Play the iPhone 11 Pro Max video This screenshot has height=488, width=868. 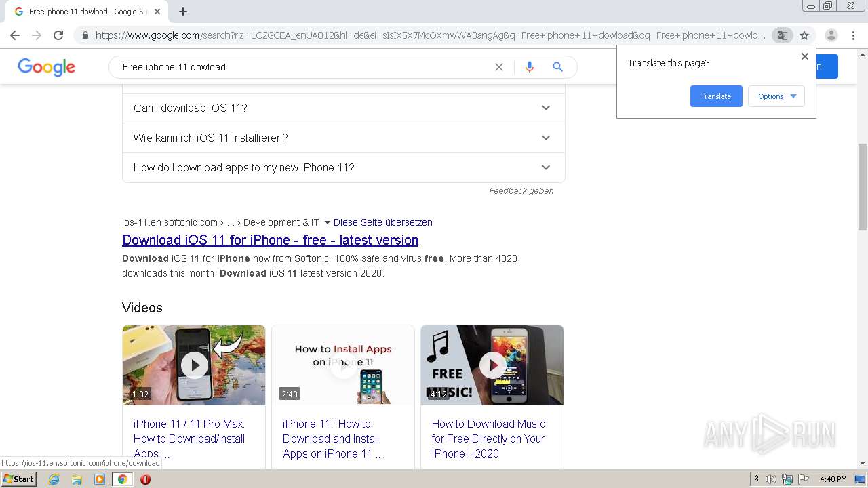tap(194, 365)
